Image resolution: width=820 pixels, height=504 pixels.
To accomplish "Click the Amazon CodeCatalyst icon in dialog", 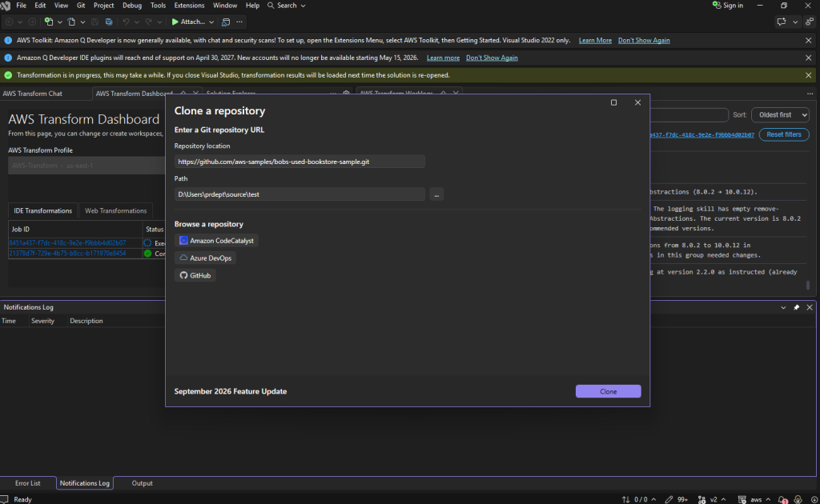I will (x=183, y=241).
